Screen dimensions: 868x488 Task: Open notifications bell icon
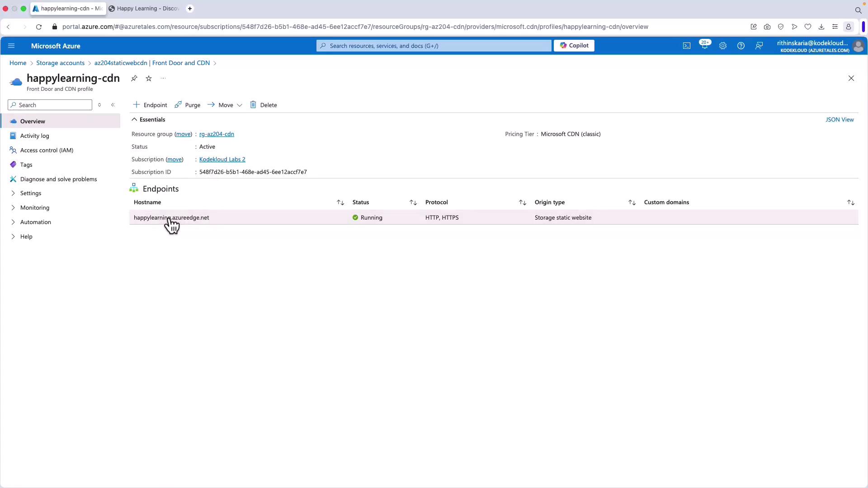coord(704,46)
